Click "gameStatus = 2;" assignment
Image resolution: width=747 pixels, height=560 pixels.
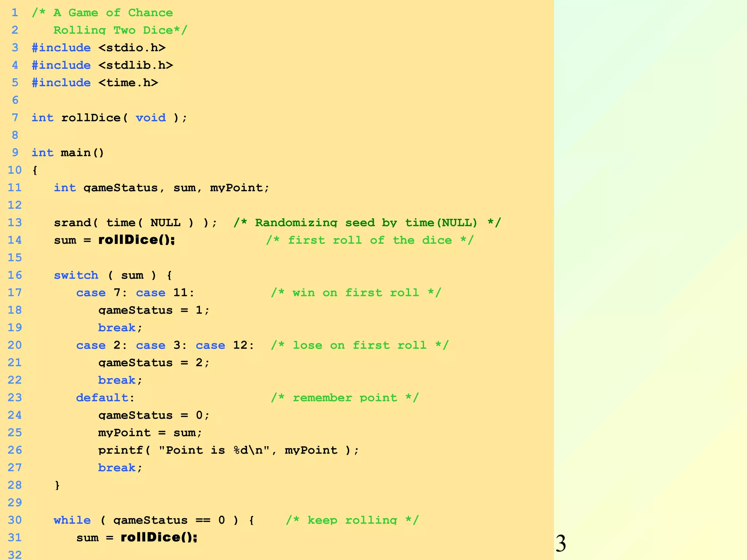point(154,363)
